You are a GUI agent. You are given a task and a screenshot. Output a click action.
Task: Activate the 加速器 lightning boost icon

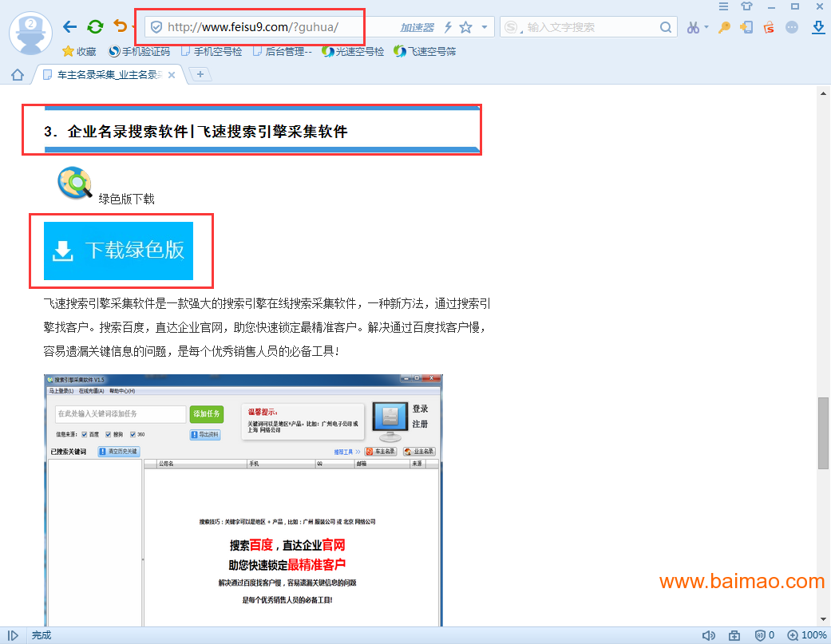tap(448, 26)
